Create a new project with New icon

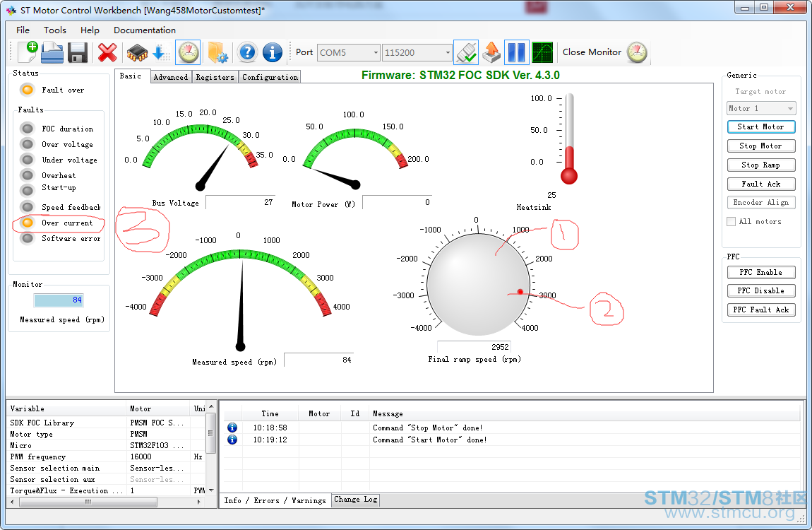coord(28,52)
